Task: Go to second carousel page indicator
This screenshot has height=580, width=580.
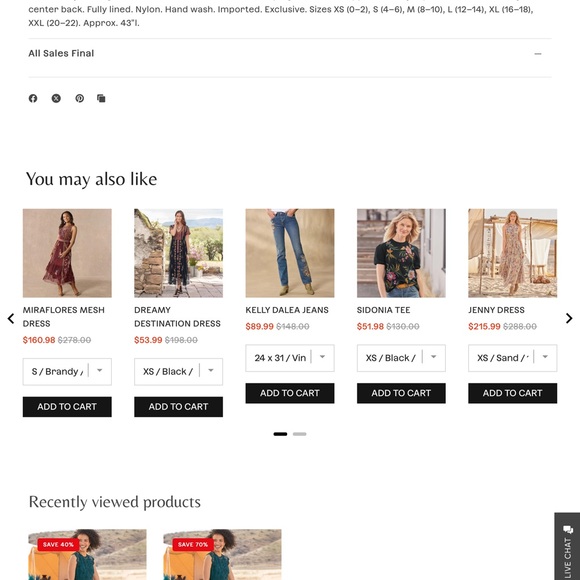Action: pos(299,434)
